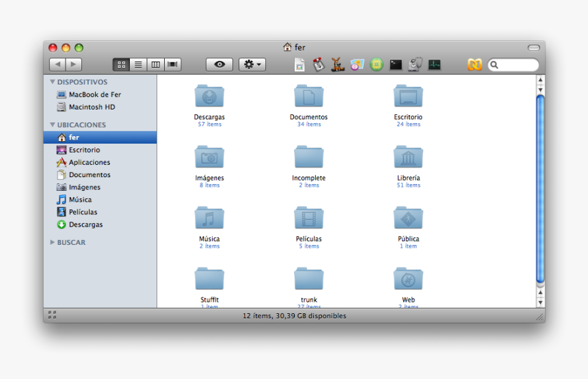Screen dimensions: 588x379
Task: Go to Aplicaciones in sidebar
Action: tap(100, 162)
